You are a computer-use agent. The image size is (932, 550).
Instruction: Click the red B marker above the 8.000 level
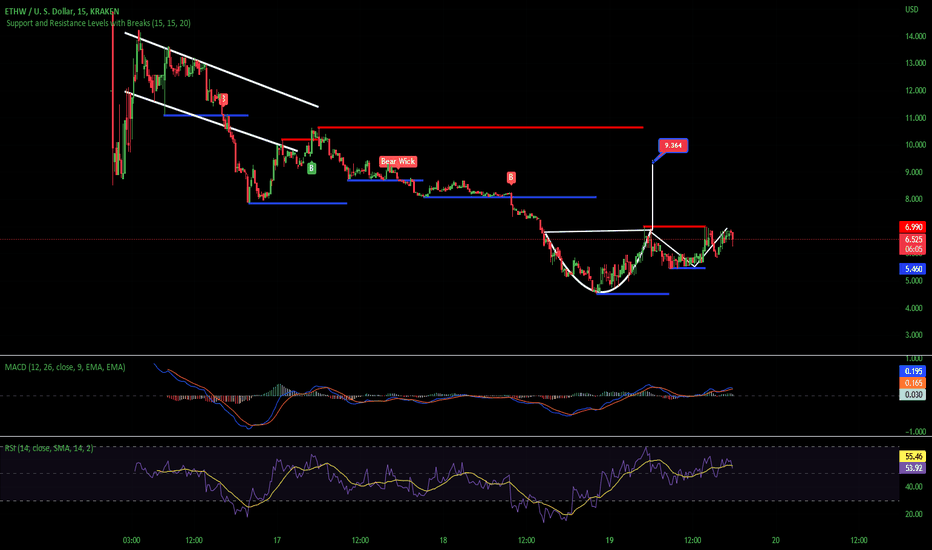tap(511, 177)
